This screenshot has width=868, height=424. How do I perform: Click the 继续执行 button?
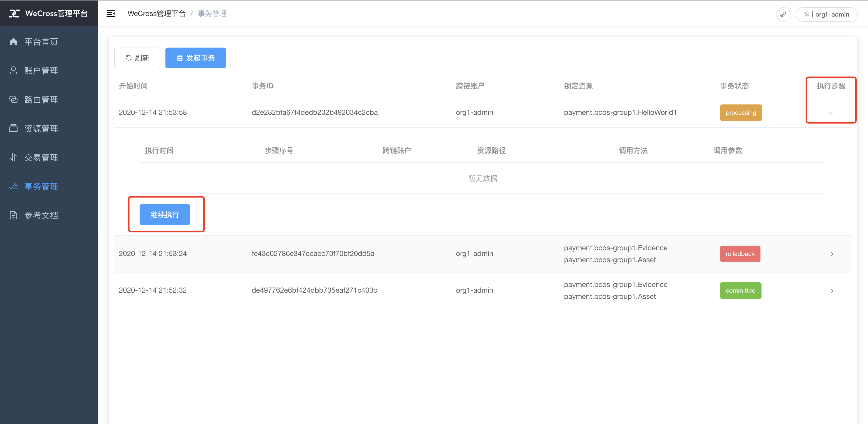tap(165, 215)
